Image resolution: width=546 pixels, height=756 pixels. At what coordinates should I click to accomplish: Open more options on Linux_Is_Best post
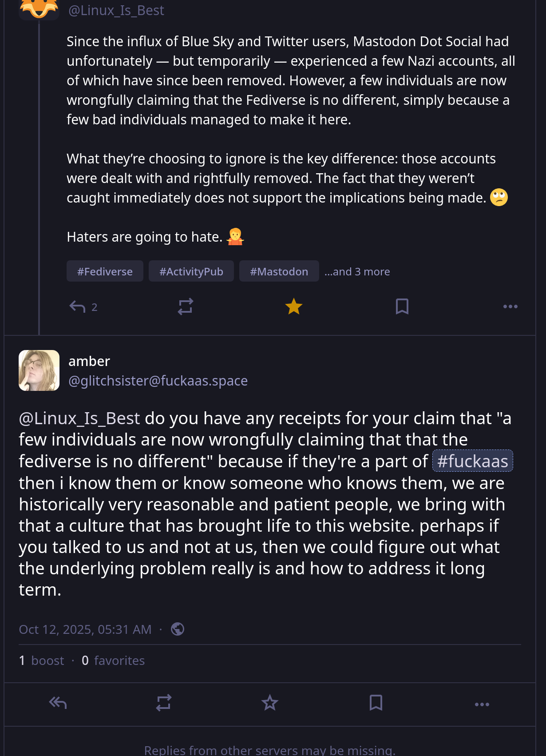click(x=510, y=306)
